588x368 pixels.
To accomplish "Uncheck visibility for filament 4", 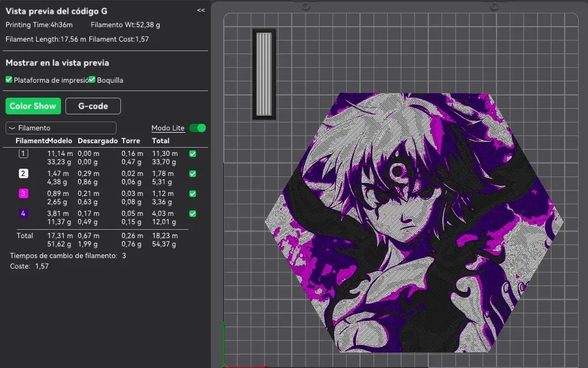I will tap(192, 214).
